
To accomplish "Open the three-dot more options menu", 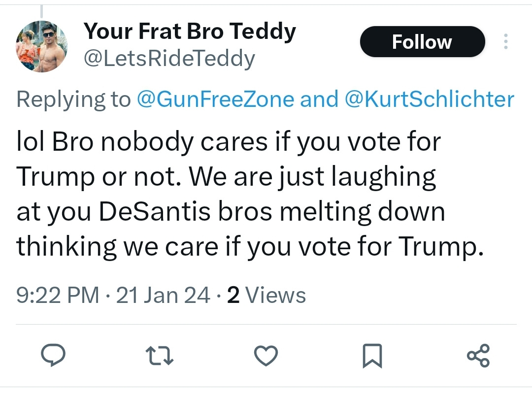I will pyautogui.click(x=506, y=41).
